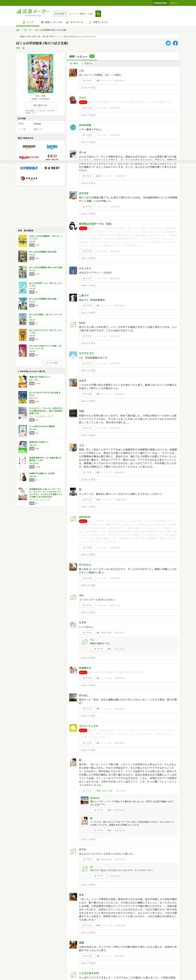Screen dimensions: 196x980
Task: Open the U-NEXT store logo
Action: coord(52,168)
